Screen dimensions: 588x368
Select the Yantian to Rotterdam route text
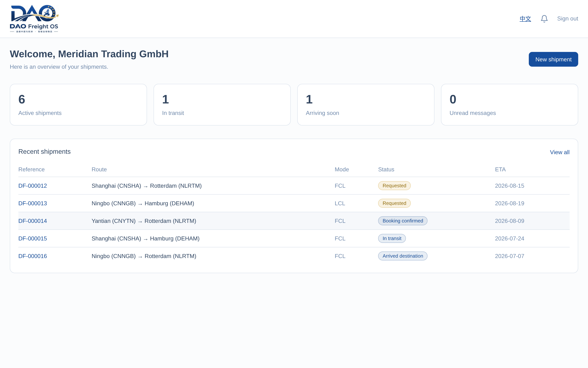pyautogui.click(x=144, y=221)
